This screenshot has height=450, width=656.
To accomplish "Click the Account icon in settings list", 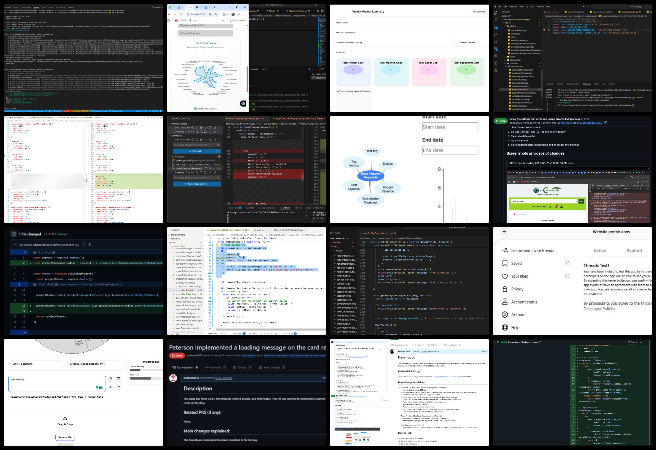I will point(504,314).
